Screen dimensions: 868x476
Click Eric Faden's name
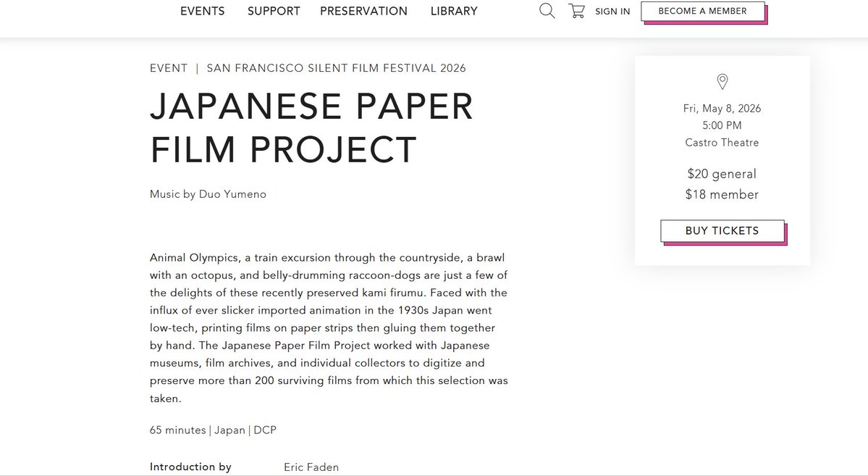(311, 467)
